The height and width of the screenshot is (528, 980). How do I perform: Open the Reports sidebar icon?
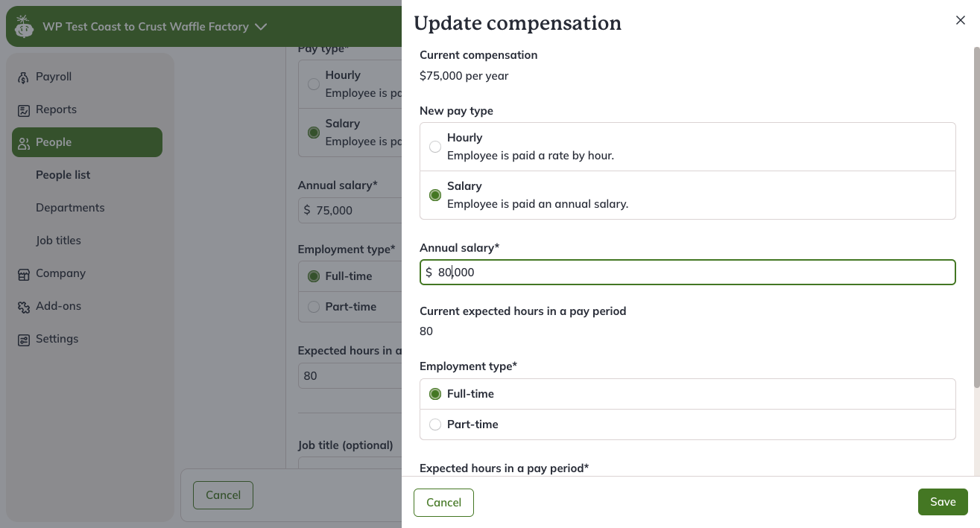click(x=24, y=110)
